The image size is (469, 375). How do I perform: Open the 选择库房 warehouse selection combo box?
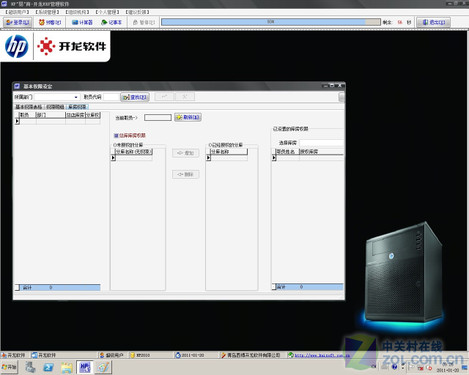(321, 143)
